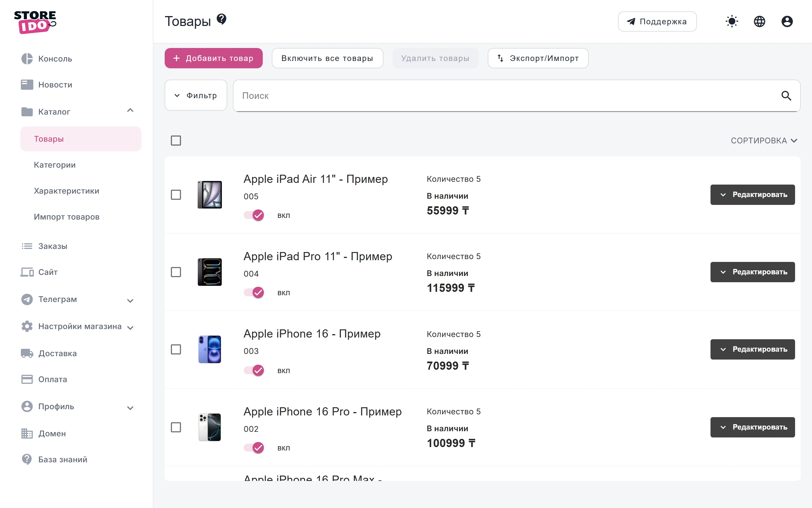Disable the Apple iPad Air 11" toggle

tap(254, 215)
